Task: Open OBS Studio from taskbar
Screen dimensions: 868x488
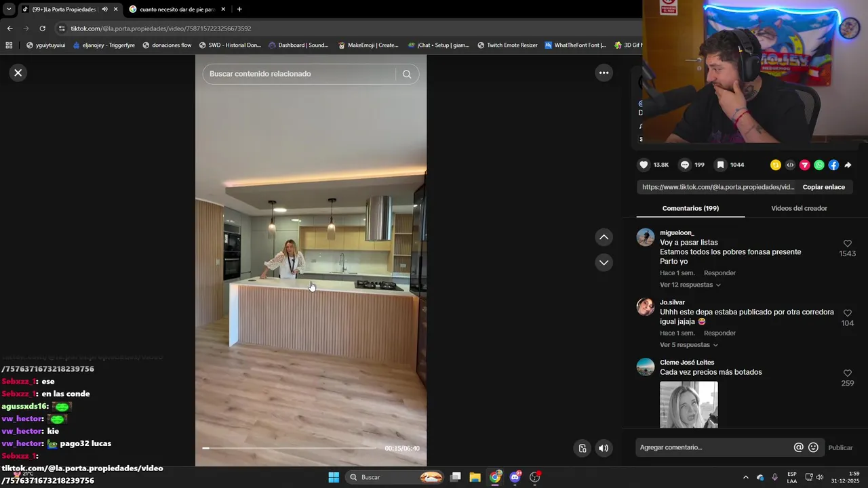Action: tap(535, 477)
